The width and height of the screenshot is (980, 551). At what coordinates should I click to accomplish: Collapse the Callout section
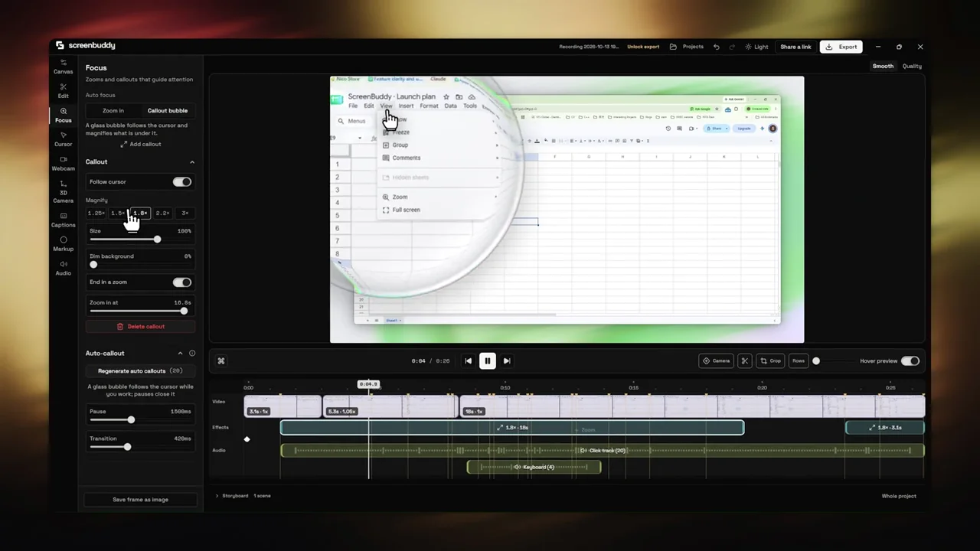192,162
